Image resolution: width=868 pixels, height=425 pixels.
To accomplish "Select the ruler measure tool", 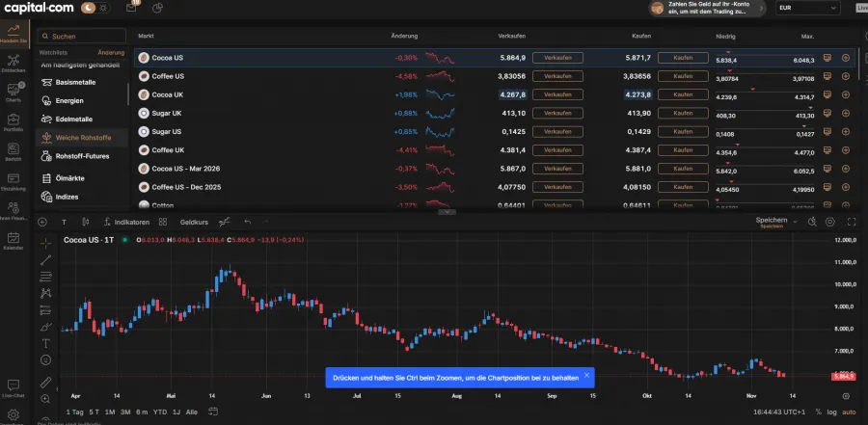I will pyautogui.click(x=46, y=382).
